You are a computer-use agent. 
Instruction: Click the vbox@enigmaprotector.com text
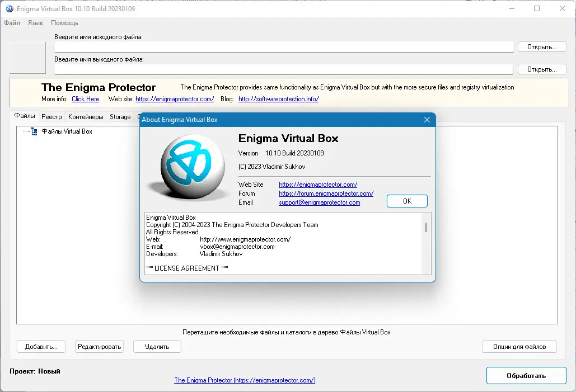tap(237, 247)
